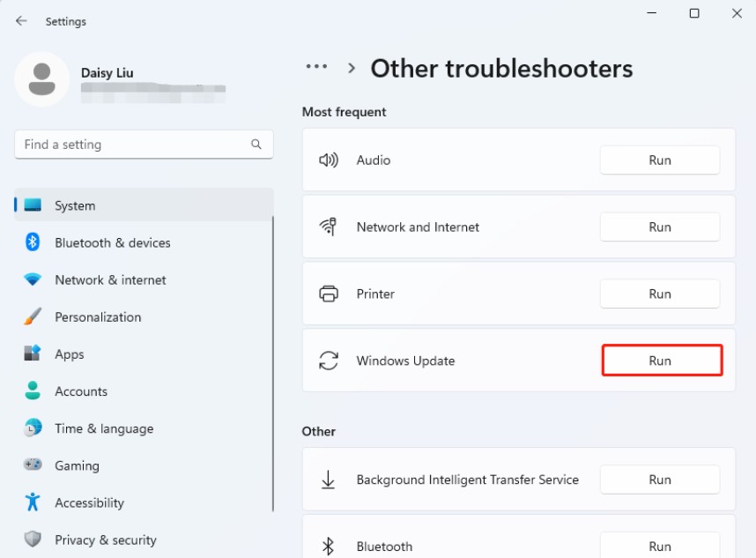Minimize the Settings window
Viewport: 756px width, 558px height.
click(x=652, y=13)
